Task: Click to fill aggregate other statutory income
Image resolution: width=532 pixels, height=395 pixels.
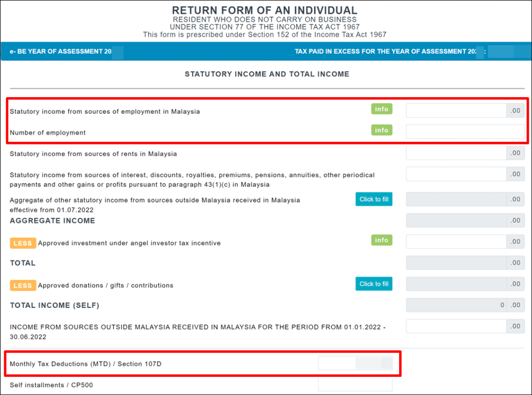Action: pyautogui.click(x=374, y=199)
